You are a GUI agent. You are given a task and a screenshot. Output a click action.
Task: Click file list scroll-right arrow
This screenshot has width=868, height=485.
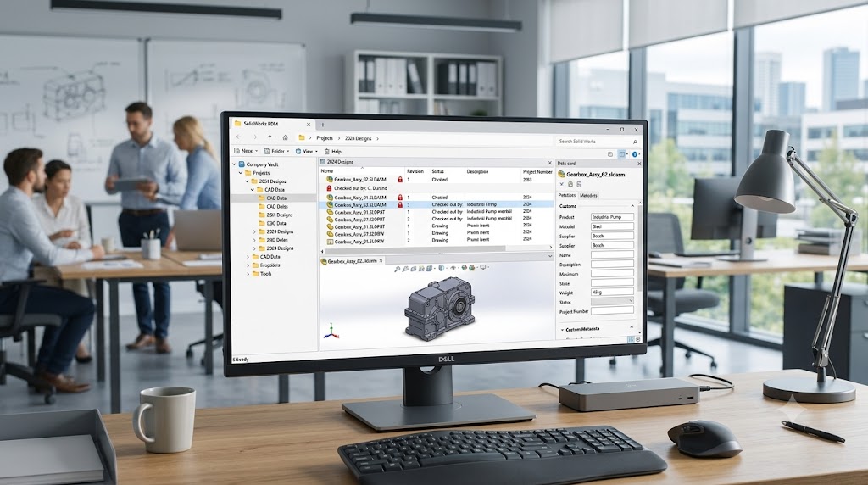(x=550, y=248)
